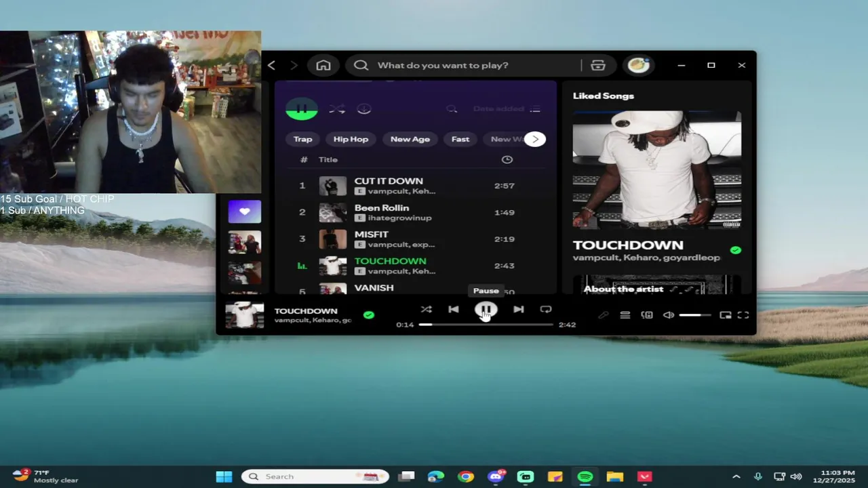Click the TOUCHDOWN album art in Now Playing panel

pos(656,169)
